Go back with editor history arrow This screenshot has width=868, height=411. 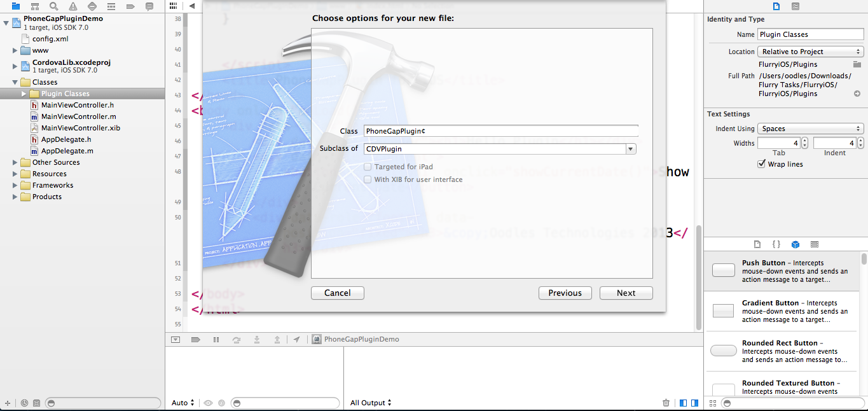click(192, 6)
